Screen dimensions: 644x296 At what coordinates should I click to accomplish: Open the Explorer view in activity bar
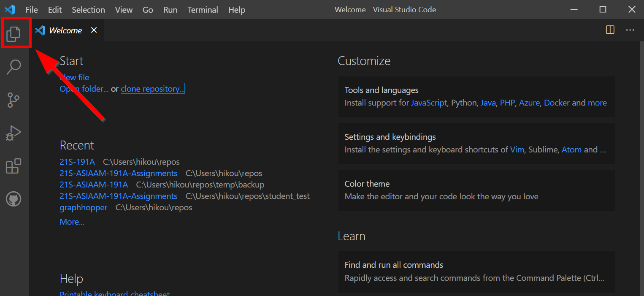click(x=14, y=34)
